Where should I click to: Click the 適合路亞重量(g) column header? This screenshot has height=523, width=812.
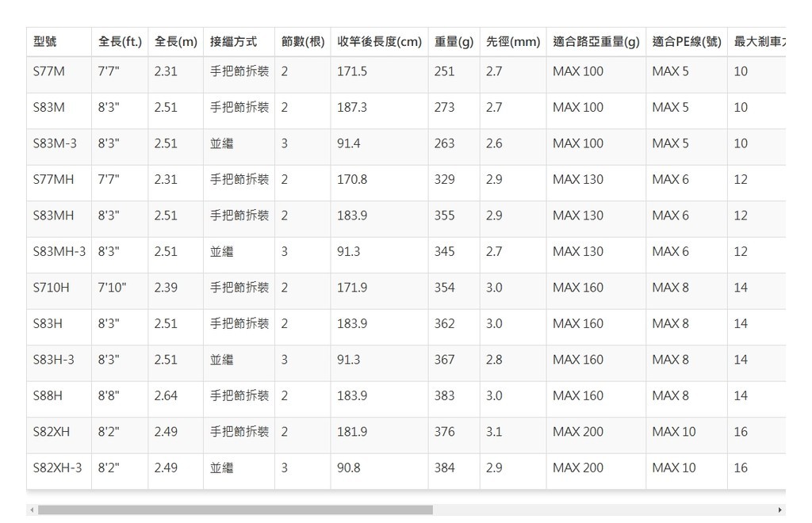point(596,41)
